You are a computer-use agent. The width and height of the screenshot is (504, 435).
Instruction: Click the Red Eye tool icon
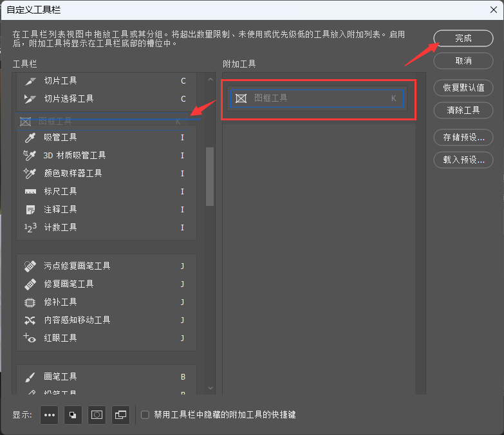click(x=30, y=338)
